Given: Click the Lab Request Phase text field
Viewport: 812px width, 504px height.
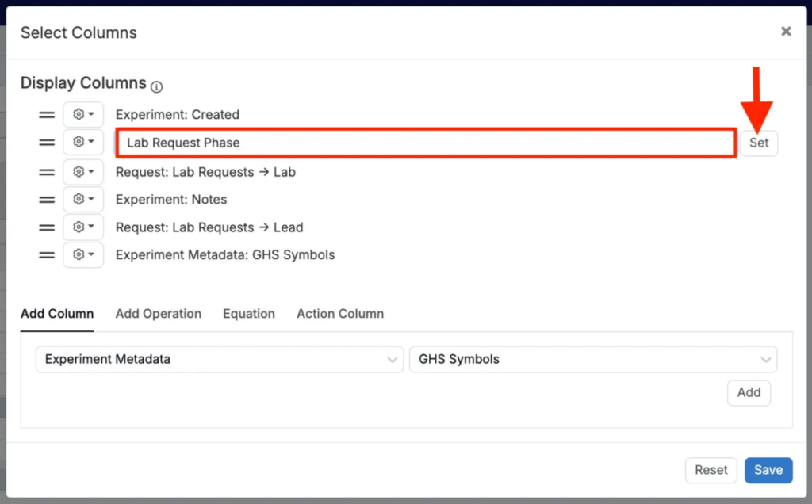Looking at the screenshot, I should (x=425, y=143).
